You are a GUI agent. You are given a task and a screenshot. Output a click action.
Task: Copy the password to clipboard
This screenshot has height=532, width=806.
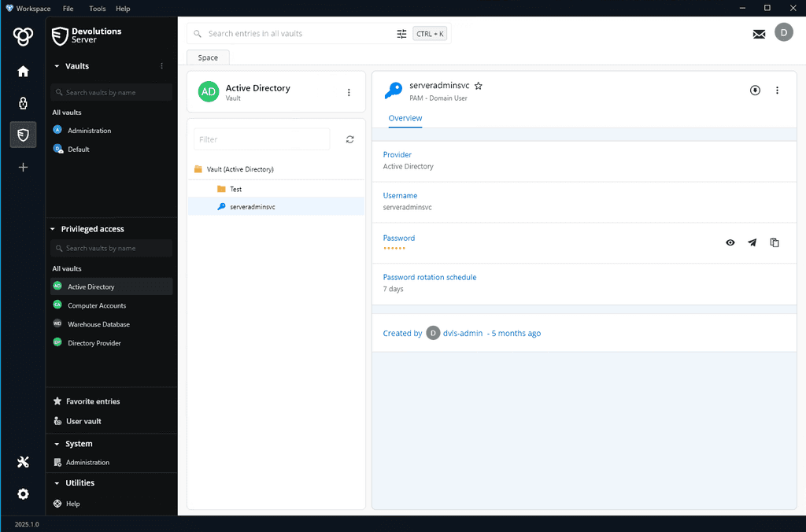775,242
